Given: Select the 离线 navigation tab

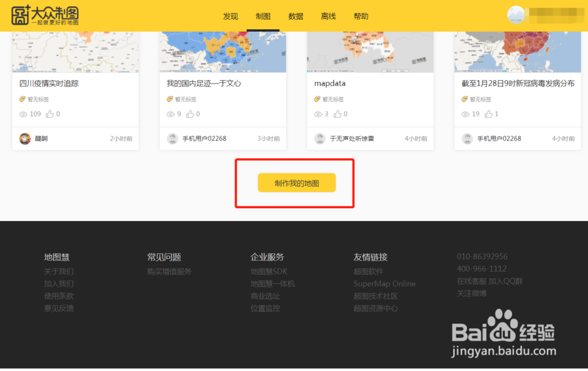Looking at the screenshot, I should [x=328, y=16].
